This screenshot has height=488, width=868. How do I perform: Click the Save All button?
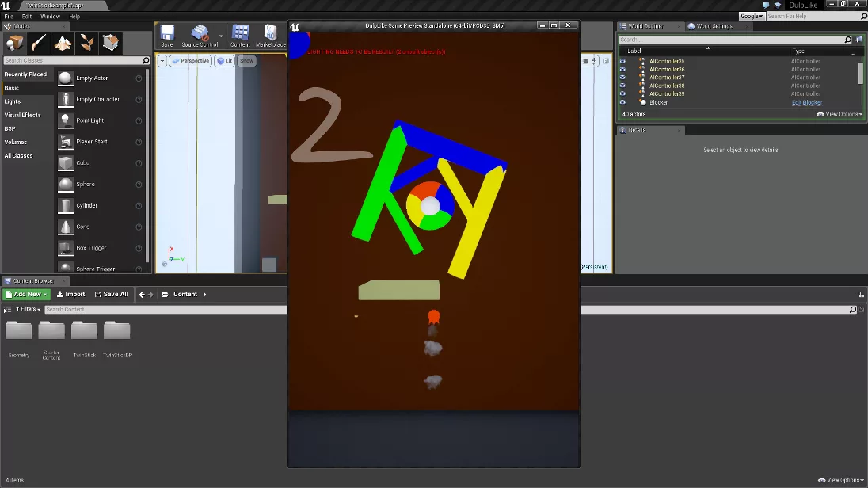tap(112, 295)
